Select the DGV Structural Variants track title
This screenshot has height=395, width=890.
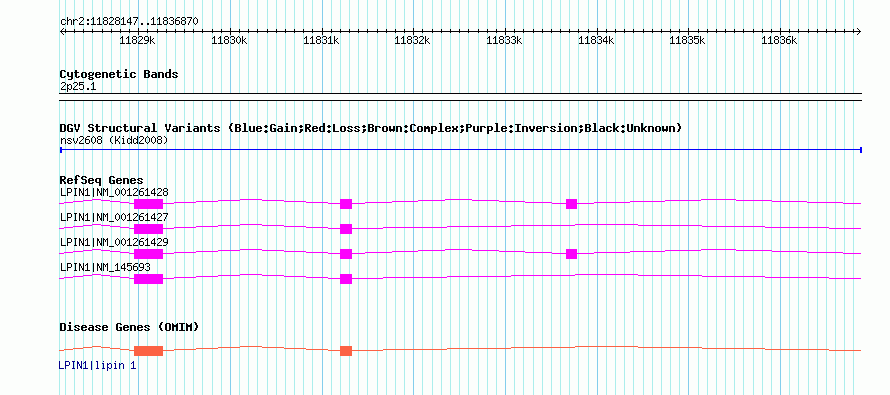(x=371, y=128)
